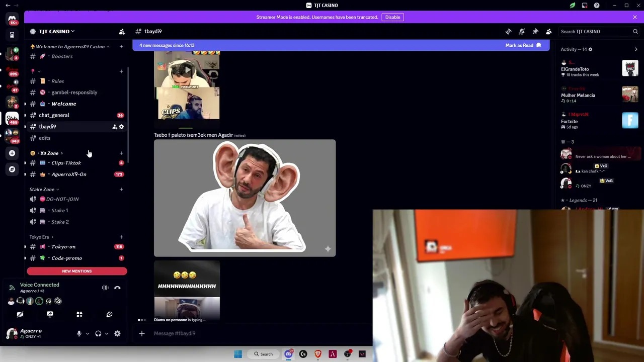
Task: Open User Settings gear
Action: tap(117, 333)
